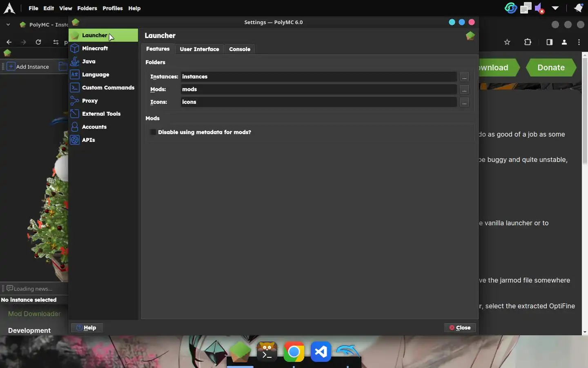Close the Settings dialog with Close button
The height and width of the screenshot is (368, 588).
460,328
